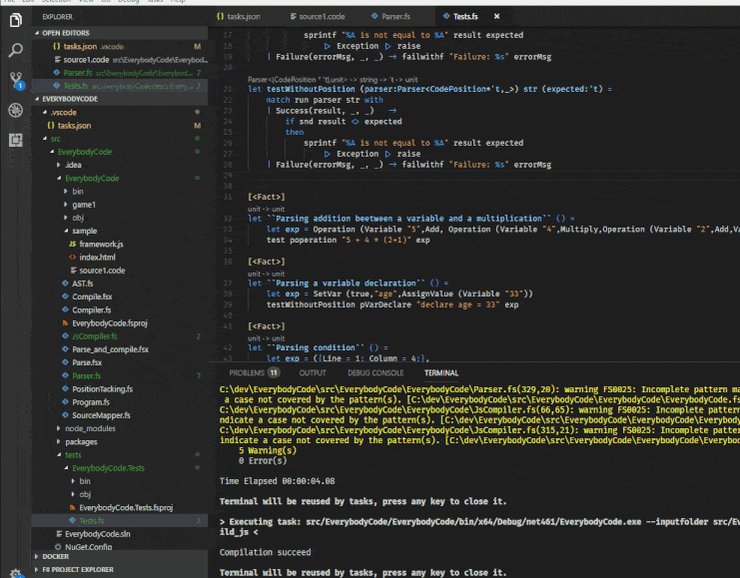Open tasks.json in Open Editors list
Image resolution: width=740 pixels, height=578 pixels.
[120, 46]
